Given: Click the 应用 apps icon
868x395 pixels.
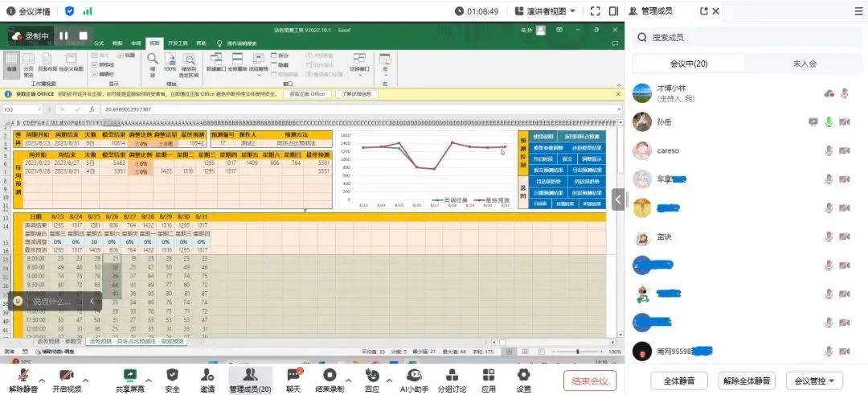Looking at the screenshot, I should tap(489, 375).
